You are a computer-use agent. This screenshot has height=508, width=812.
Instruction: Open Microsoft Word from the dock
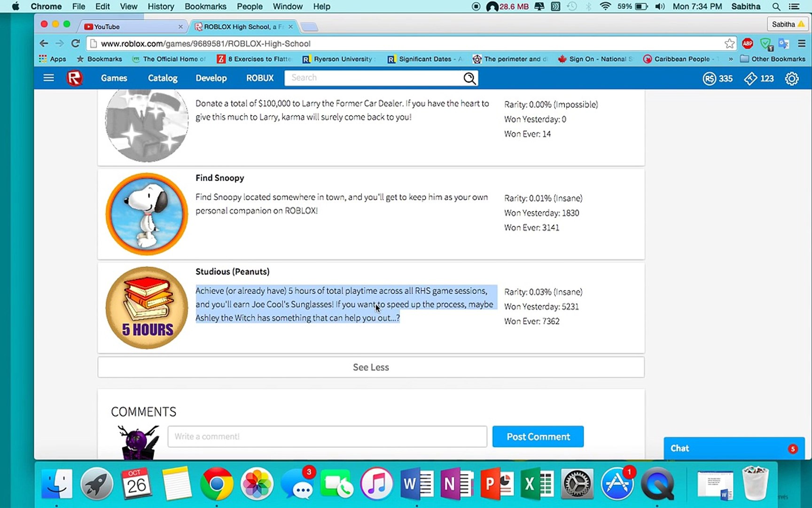tap(416, 484)
